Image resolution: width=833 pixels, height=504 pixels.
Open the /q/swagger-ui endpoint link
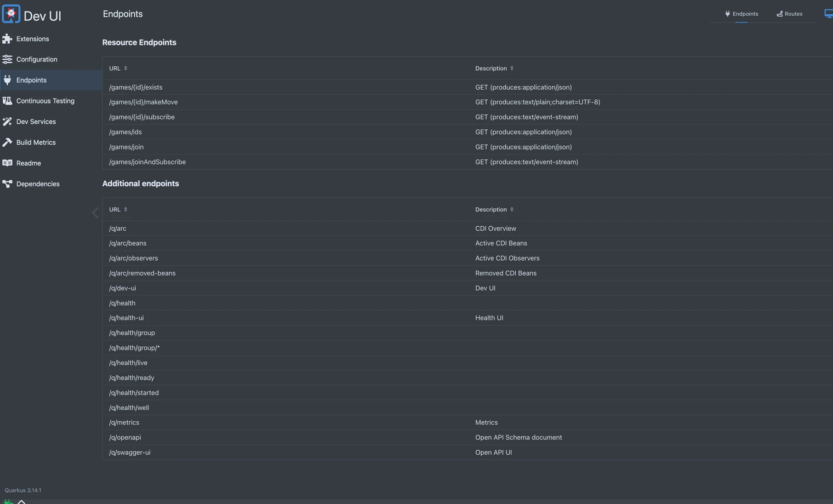coord(130,453)
